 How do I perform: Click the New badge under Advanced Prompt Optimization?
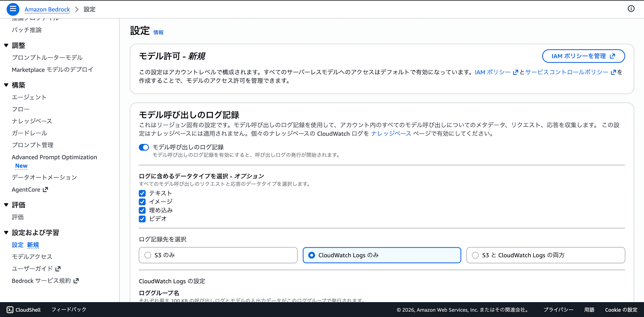click(21, 166)
